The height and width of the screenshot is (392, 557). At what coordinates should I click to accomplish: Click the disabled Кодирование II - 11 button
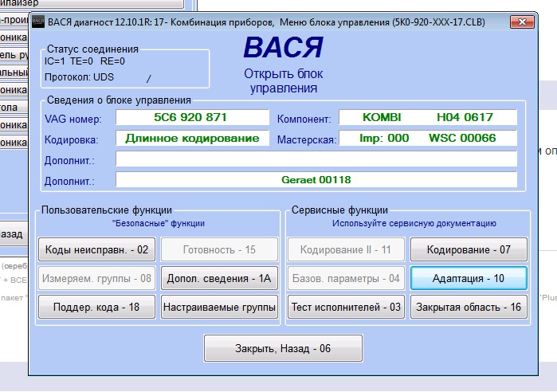346,249
